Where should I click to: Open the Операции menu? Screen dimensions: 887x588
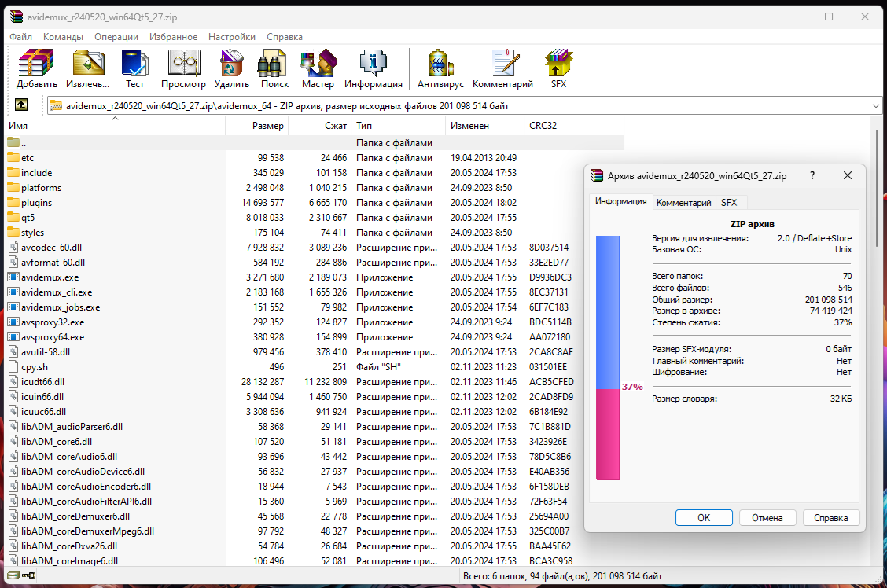[x=116, y=37]
